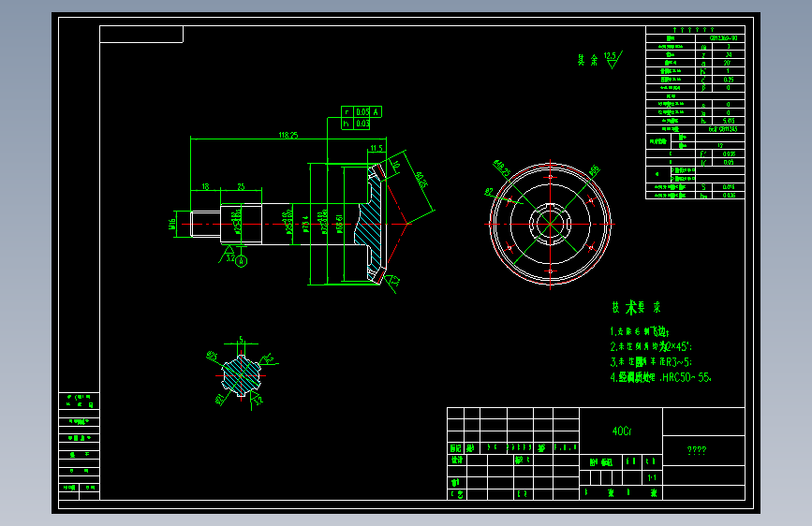Image resolution: width=812 pixels, height=526 pixels.
Task: Select the angled 40.25 cone dimension
Action: pos(422,180)
